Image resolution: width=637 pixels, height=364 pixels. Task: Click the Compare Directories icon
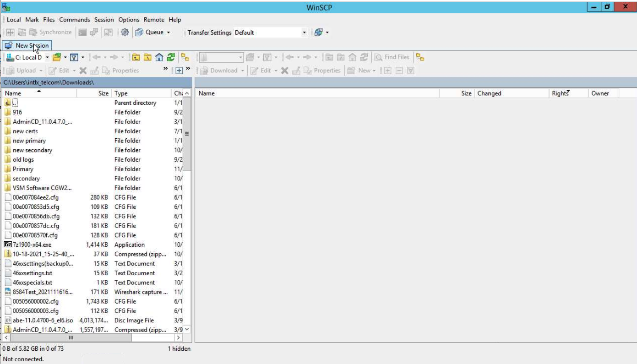[x=10, y=32]
